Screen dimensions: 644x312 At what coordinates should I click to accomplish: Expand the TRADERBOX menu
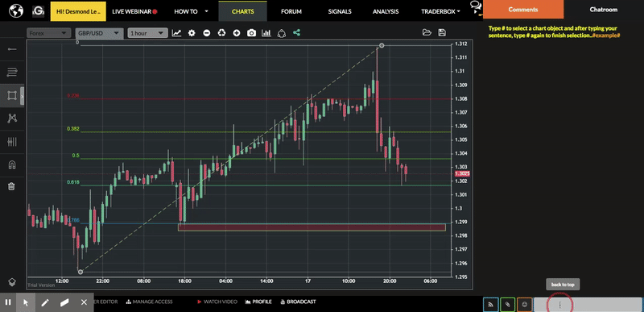pyautogui.click(x=440, y=11)
